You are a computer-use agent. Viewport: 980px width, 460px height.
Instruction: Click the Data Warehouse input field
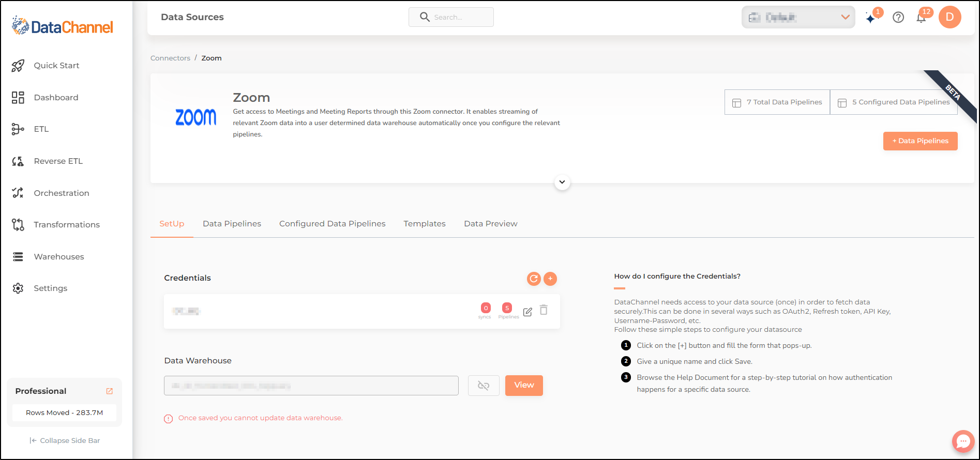point(311,386)
